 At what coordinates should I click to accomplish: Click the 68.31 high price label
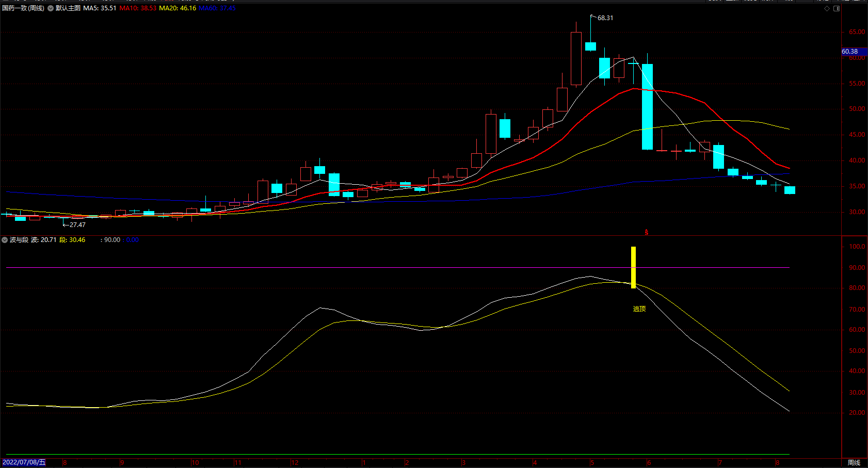pyautogui.click(x=605, y=18)
